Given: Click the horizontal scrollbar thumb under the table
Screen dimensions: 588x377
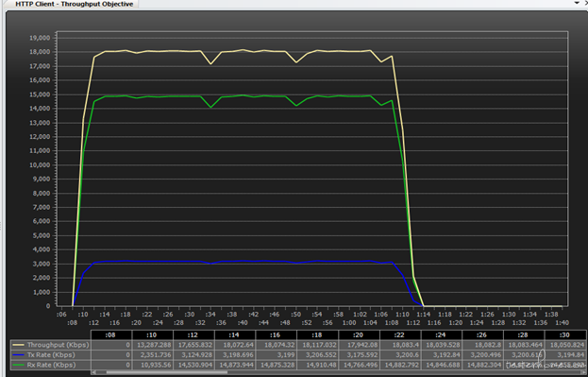Looking at the screenshot, I should pos(166,372).
